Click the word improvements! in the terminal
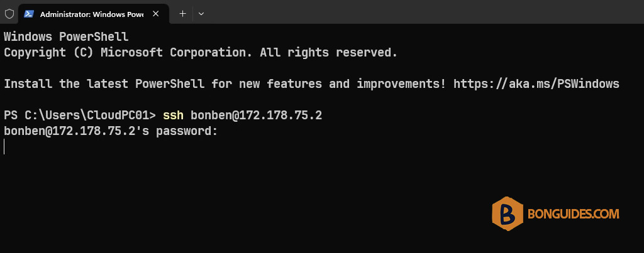 coord(401,84)
